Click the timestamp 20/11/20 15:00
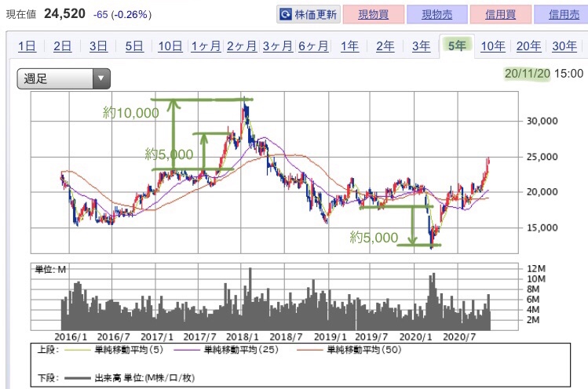Viewport: 588px width, 389px height. (x=544, y=74)
